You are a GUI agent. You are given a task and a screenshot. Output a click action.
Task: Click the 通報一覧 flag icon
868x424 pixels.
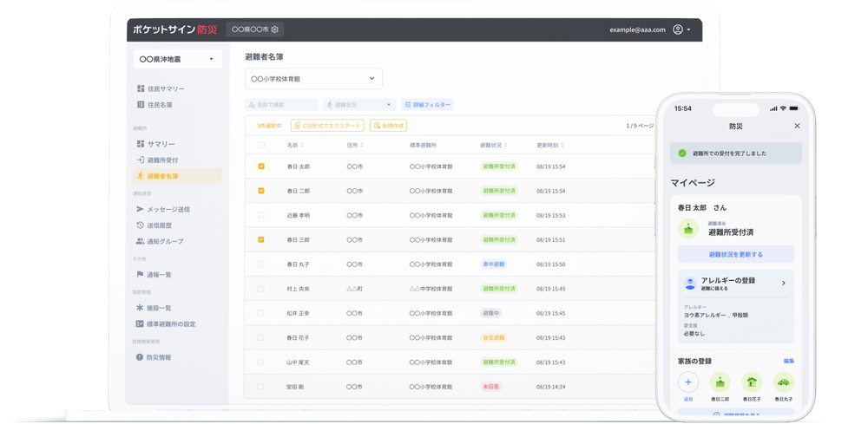[141, 275]
